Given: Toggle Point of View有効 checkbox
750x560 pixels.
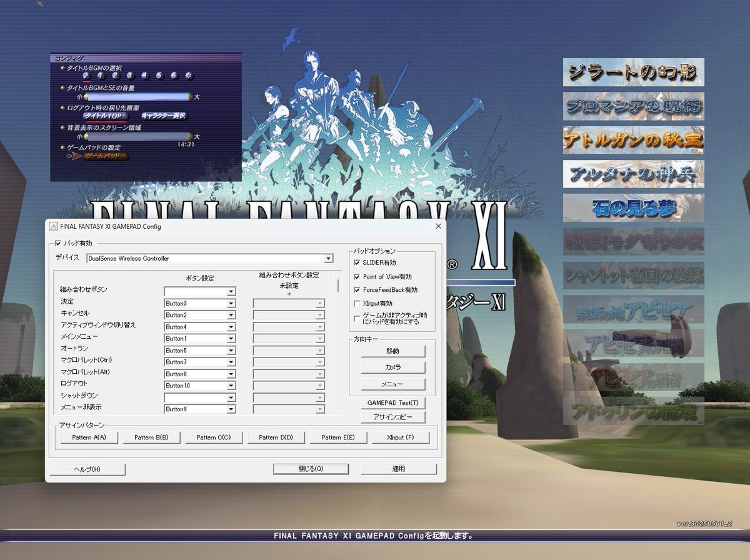Looking at the screenshot, I should click(x=357, y=276).
